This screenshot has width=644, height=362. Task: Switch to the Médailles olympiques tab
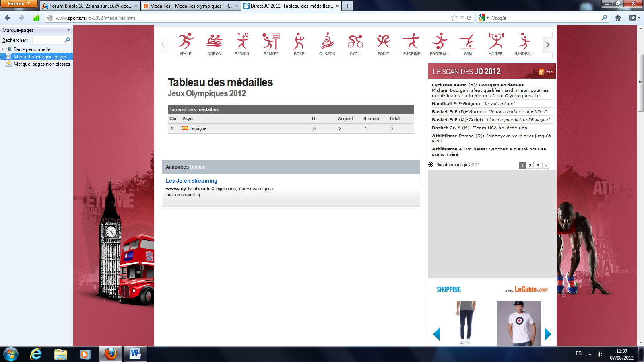[191, 6]
